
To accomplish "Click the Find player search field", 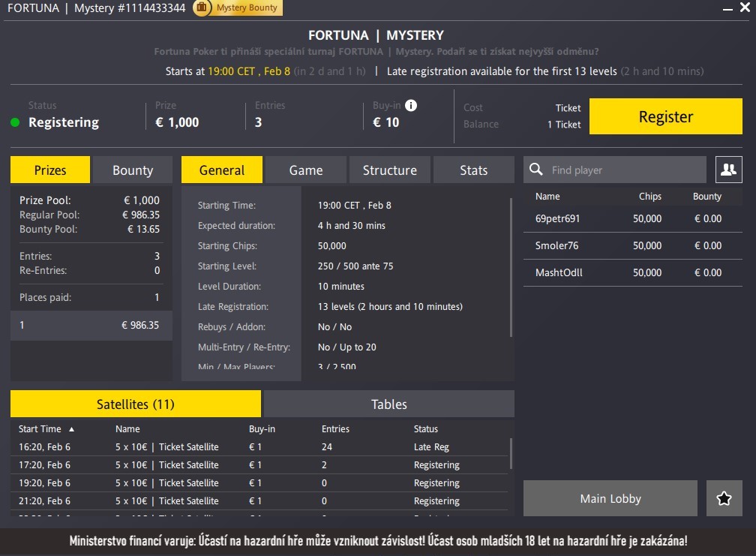I will [x=615, y=170].
